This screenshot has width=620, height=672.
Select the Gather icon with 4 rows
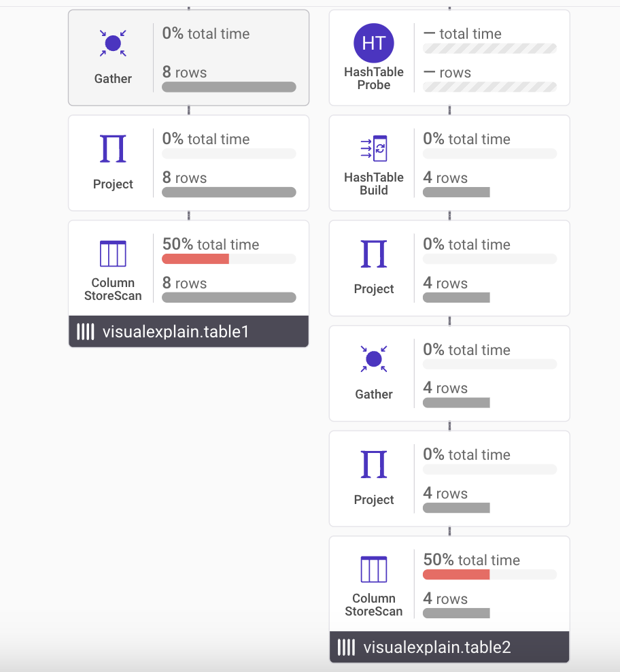pyautogui.click(x=374, y=358)
